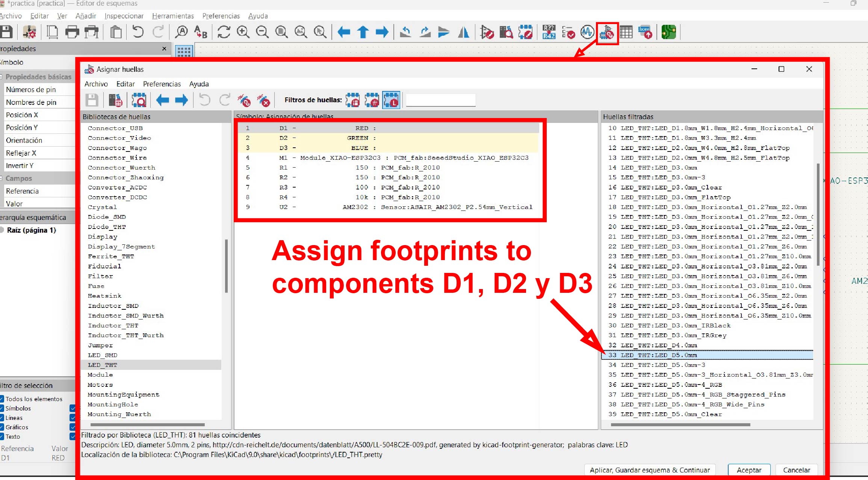Viewport: 868px width, 480px height.
Task: Collapse the Propiedades básicas section
Action: [2, 77]
